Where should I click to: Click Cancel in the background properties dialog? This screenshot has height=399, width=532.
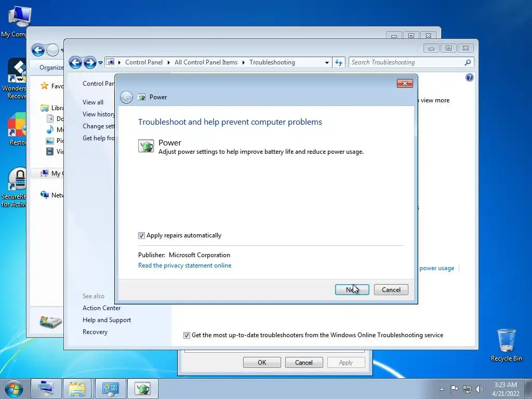(303, 362)
